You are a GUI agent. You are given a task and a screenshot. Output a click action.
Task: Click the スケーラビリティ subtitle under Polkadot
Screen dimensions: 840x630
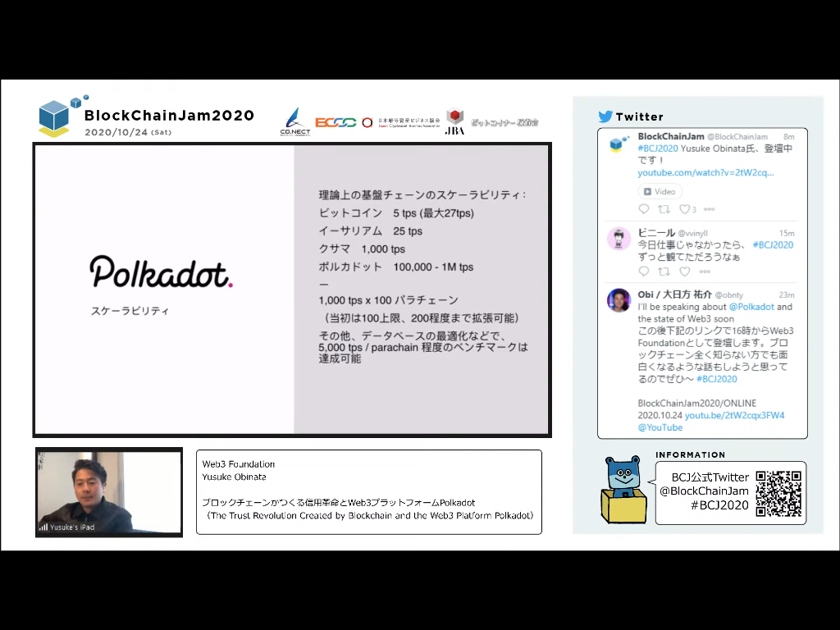point(130,311)
